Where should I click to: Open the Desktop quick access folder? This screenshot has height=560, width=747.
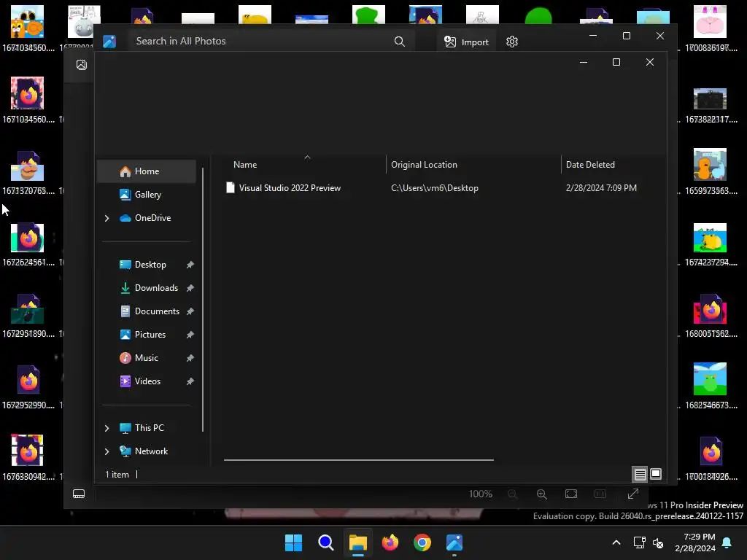pyautogui.click(x=150, y=265)
